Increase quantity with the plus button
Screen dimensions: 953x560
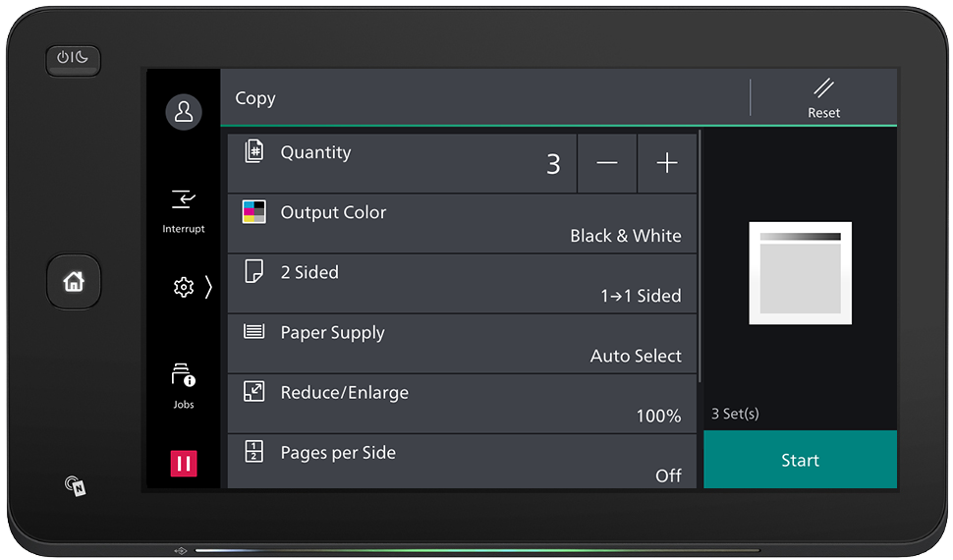point(667,163)
